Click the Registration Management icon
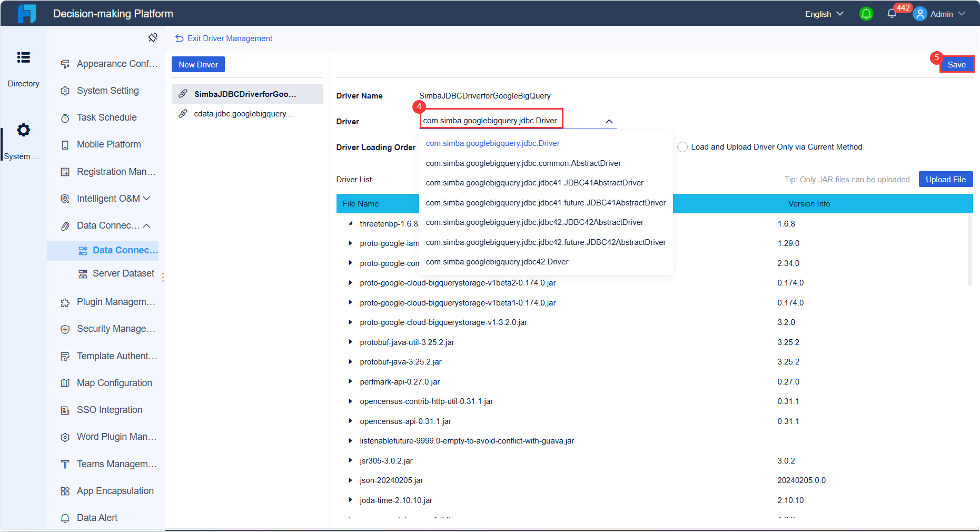 65,172
